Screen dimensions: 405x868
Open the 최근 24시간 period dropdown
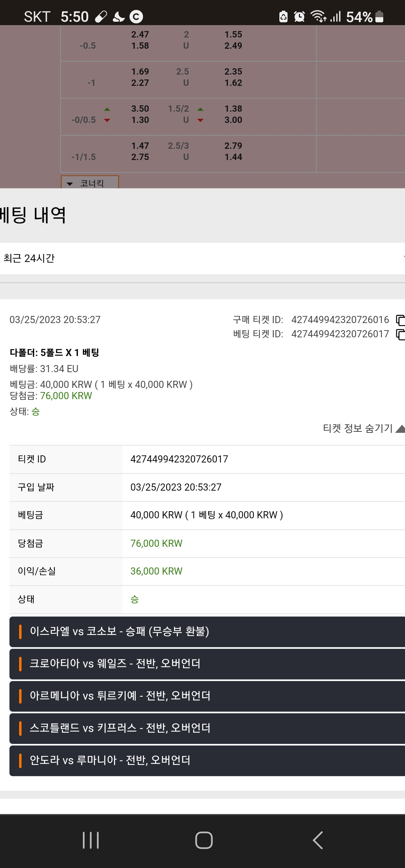pyautogui.click(x=202, y=258)
